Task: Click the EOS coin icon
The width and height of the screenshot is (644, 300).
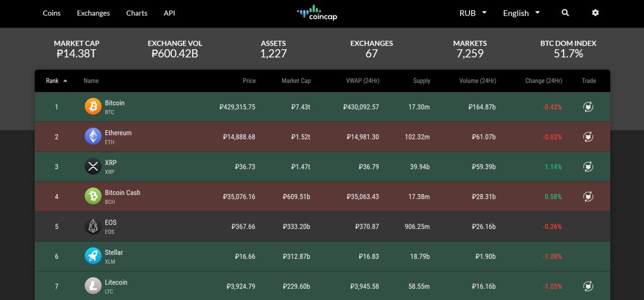Action: (93, 226)
